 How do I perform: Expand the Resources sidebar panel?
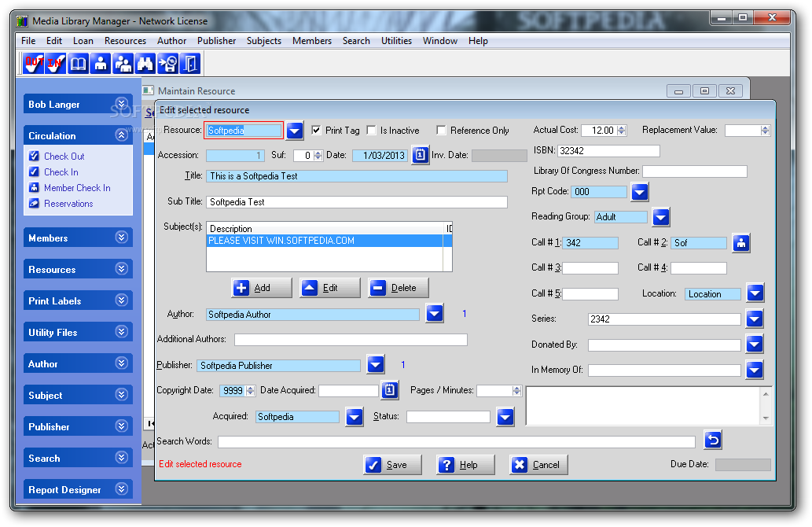click(x=121, y=269)
